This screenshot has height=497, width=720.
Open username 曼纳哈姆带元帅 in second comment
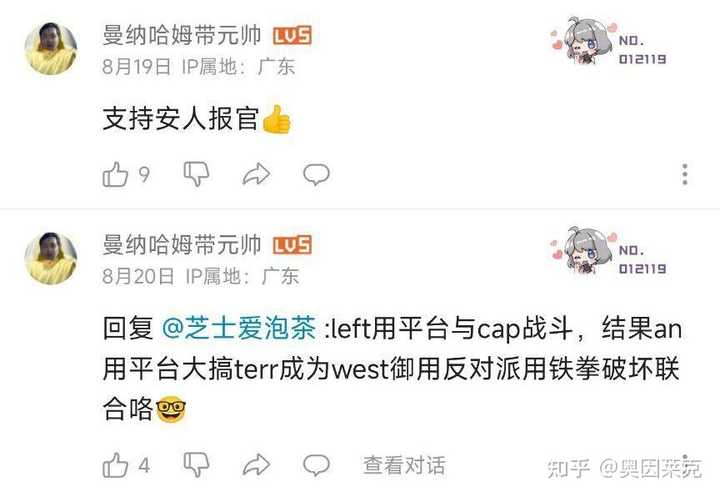tap(182, 245)
